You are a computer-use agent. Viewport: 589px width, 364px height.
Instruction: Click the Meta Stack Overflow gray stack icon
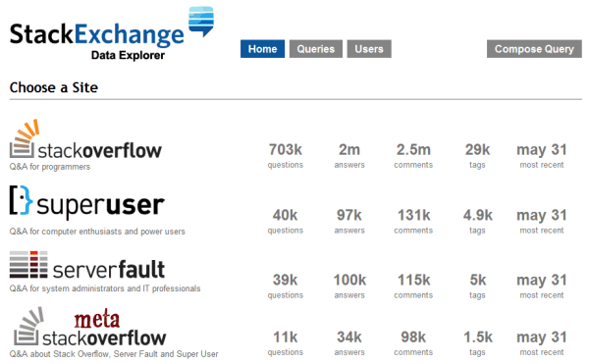tap(28, 326)
